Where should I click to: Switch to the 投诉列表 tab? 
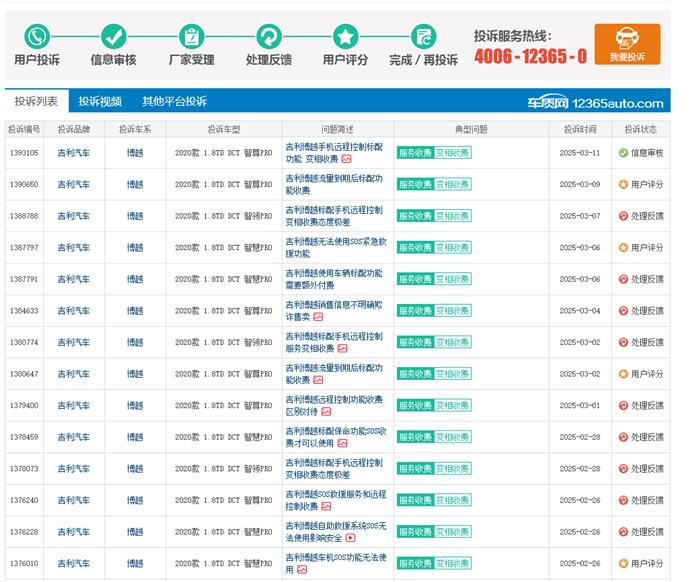tap(36, 101)
